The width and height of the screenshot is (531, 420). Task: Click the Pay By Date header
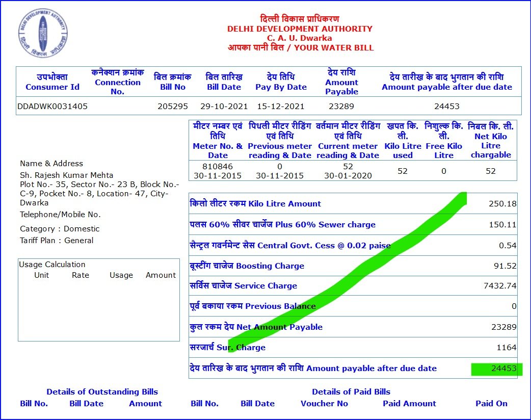(x=281, y=82)
